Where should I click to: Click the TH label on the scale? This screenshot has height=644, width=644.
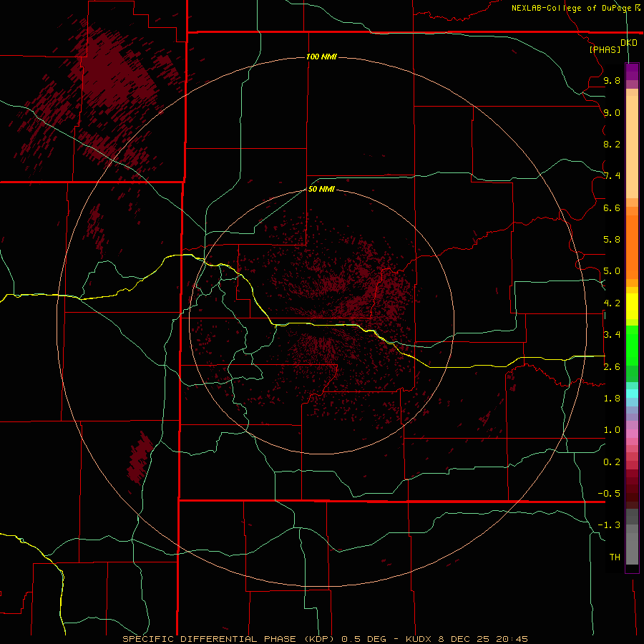pos(615,557)
